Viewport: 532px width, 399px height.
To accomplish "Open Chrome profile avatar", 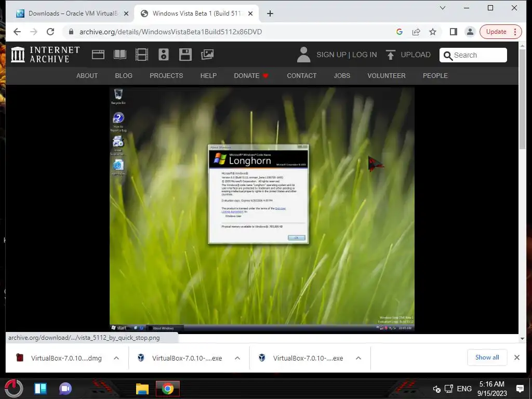I will click(x=470, y=32).
